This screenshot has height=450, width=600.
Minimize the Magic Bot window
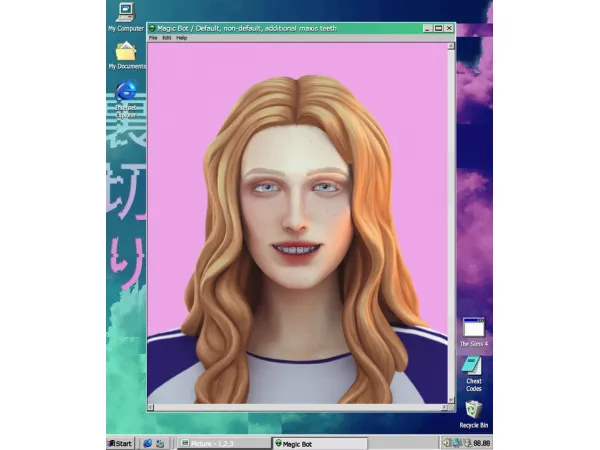coord(428,28)
